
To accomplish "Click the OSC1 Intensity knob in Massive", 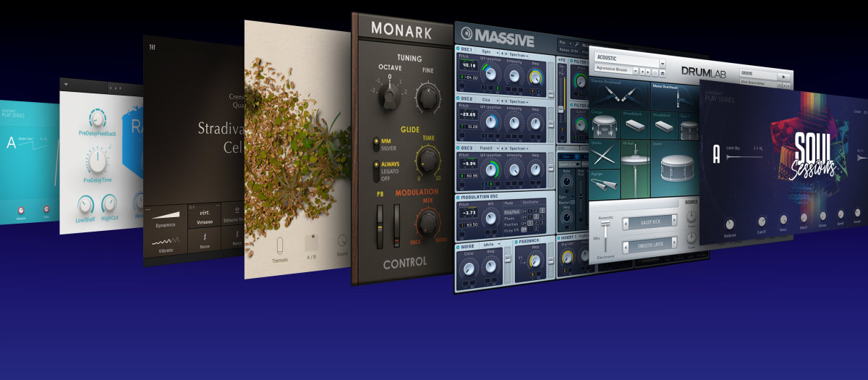I will coord(515,75).
